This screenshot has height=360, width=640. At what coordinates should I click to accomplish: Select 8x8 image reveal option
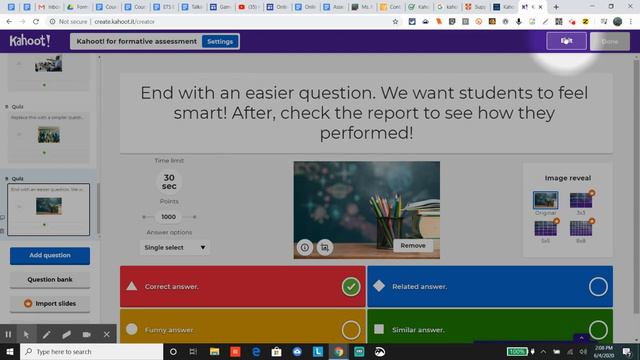(x=581, y=229)
